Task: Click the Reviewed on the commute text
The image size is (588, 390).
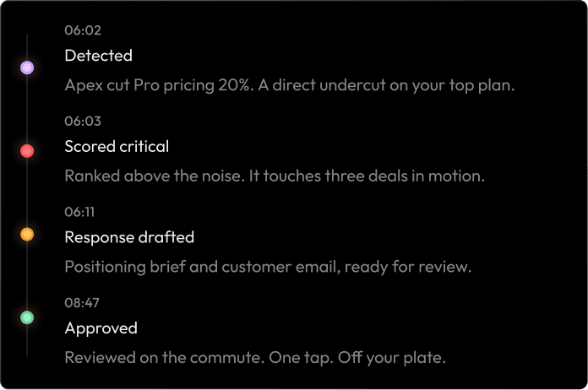Action: pos(255,358)
